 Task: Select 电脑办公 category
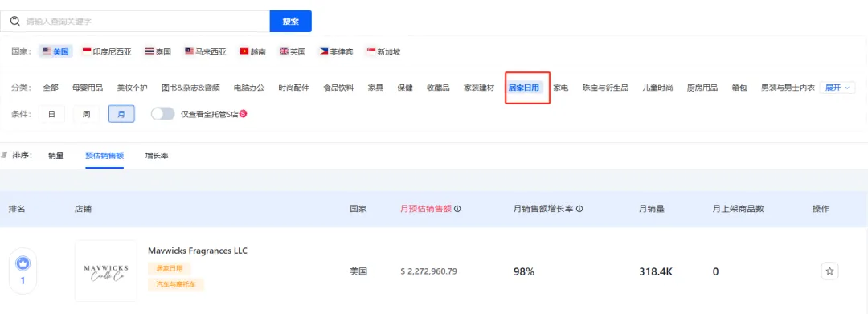pyautogui.click(x=249, y=88)
